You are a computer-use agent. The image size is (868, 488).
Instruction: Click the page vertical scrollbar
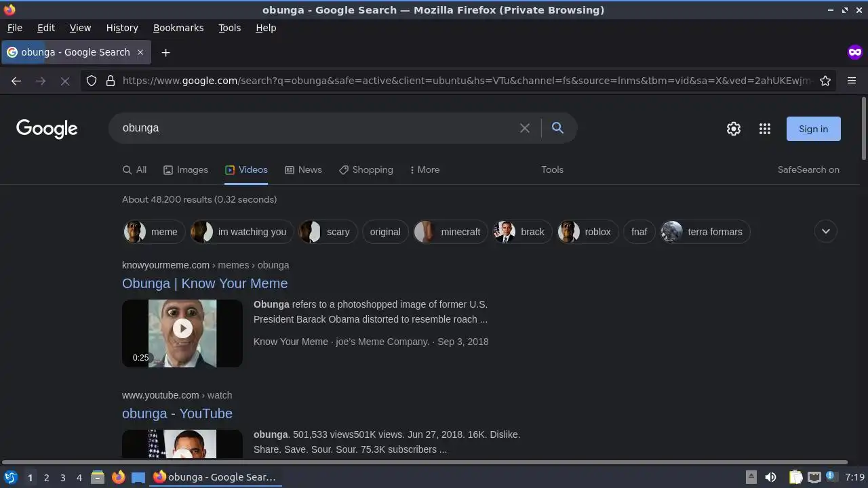click(864, 129)
